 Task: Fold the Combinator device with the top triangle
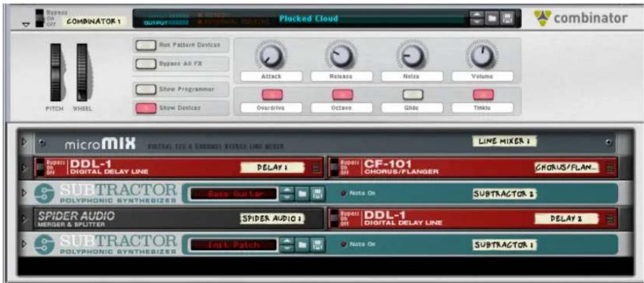27,24
